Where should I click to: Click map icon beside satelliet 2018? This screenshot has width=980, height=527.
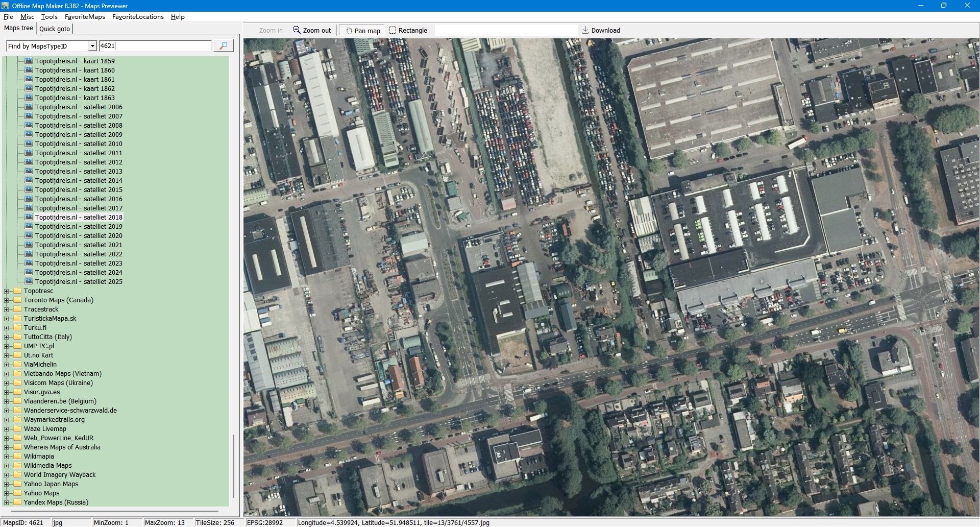pos(29,217)
